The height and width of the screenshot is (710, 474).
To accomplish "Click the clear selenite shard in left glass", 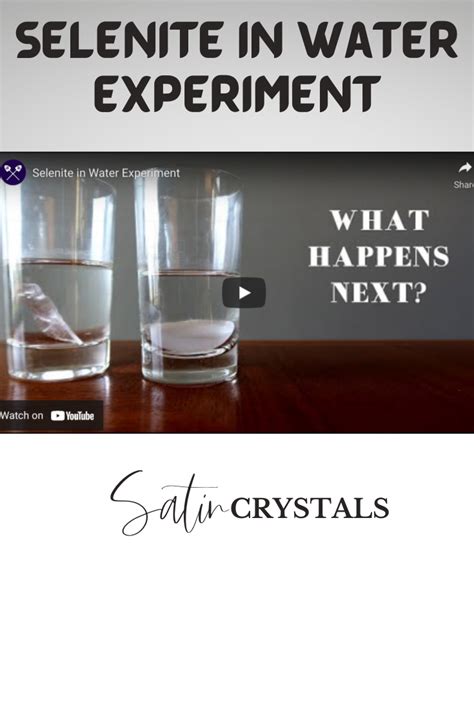I will 50,315.
